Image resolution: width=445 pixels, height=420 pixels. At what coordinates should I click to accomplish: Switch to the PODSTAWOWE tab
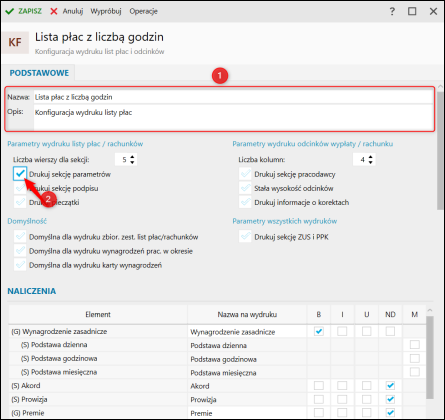[x=39, y=73]
